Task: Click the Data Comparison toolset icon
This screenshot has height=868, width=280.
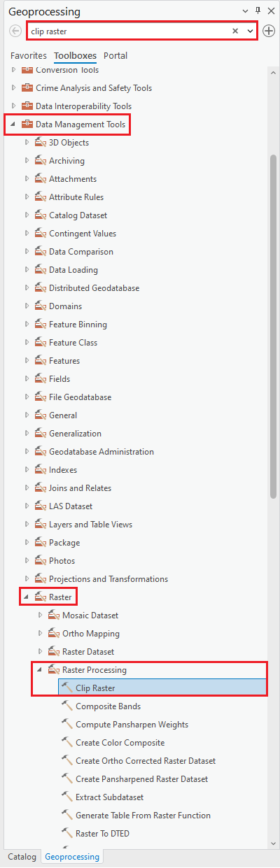Action: point(41,252)
